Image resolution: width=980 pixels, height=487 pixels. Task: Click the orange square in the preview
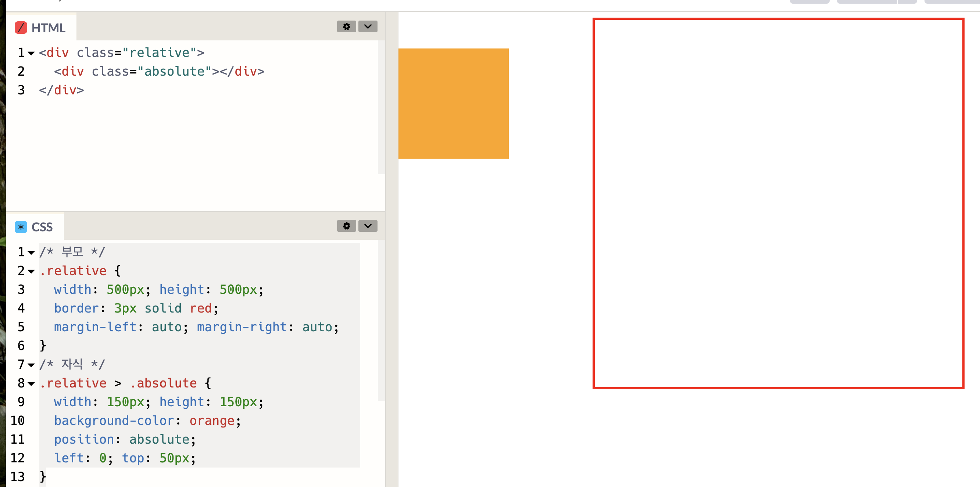[453, 104]
